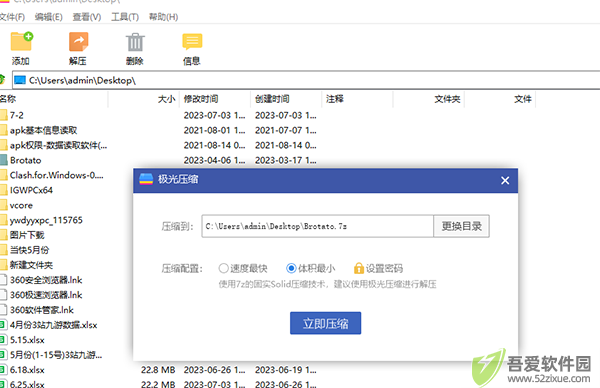Click the Brotato folder icon
600x388 pixels.
[3, 160]
